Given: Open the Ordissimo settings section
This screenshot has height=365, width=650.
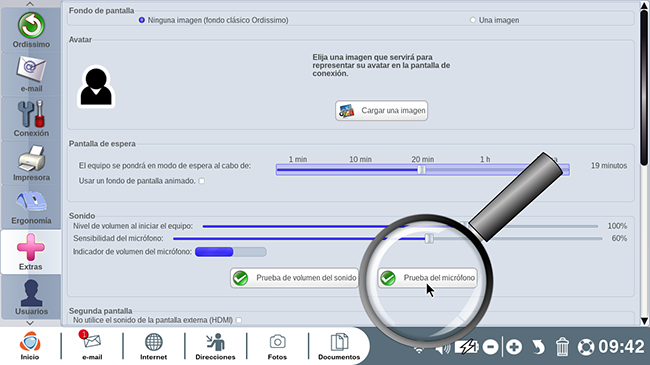Looking at the screenshot, I should 31,30.
